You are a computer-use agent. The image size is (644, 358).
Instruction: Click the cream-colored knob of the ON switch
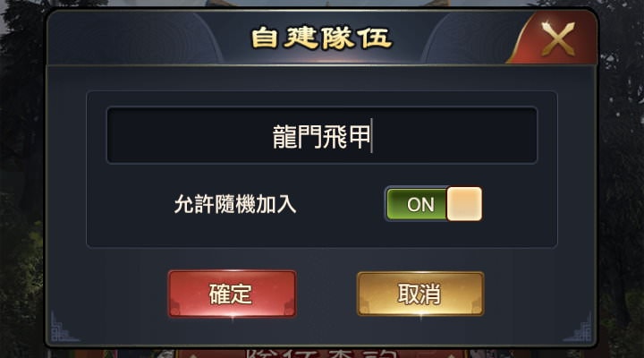pos(464,204)
